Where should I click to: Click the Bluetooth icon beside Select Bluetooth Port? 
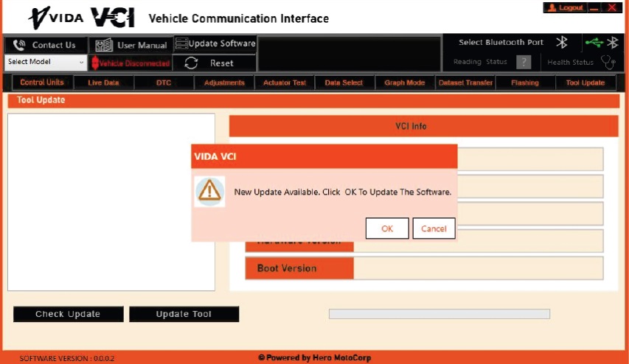coord(561,42)
